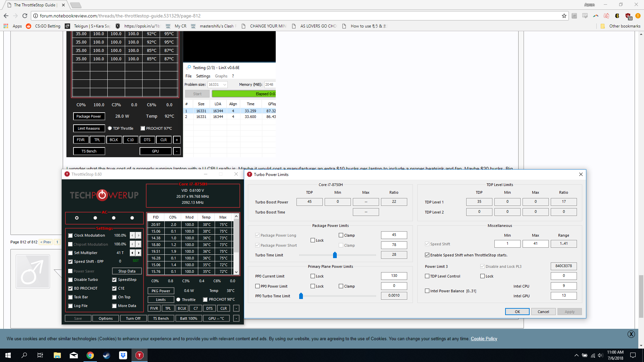Open Steam from the taskbar
Screen dimensions: 644x362
107,355
